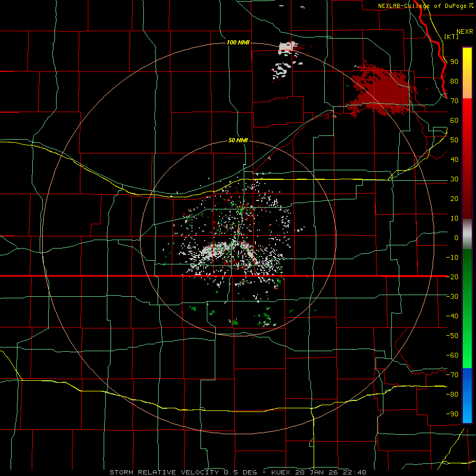
Task: Click the blue segment of the color bar
Action: click(467, 395)
